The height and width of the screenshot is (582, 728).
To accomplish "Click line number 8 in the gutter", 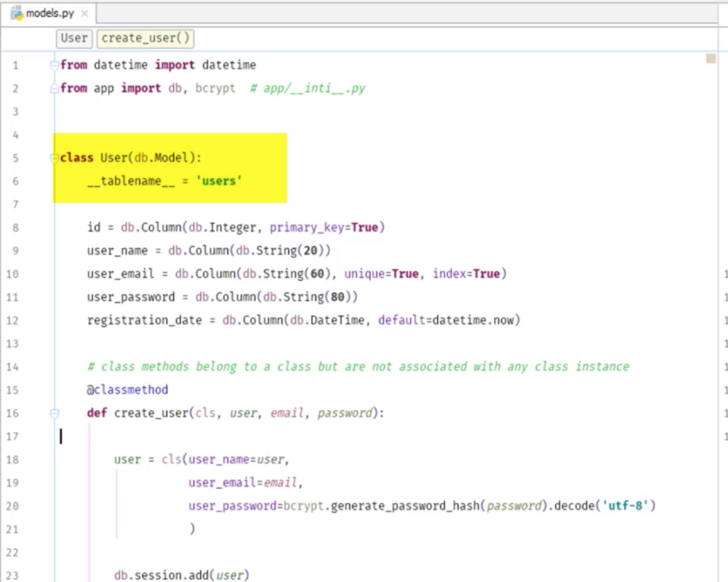I will pos(16,228).
